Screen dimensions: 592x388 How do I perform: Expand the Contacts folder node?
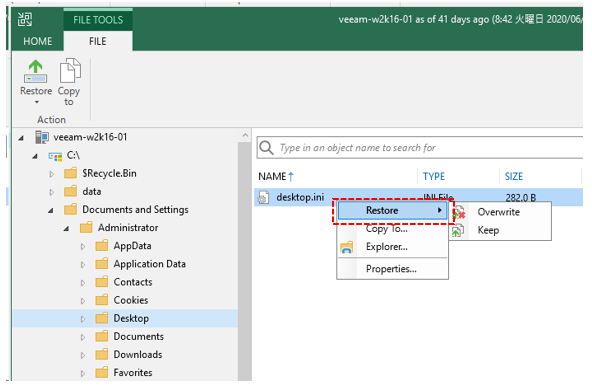tap(83, 283)
